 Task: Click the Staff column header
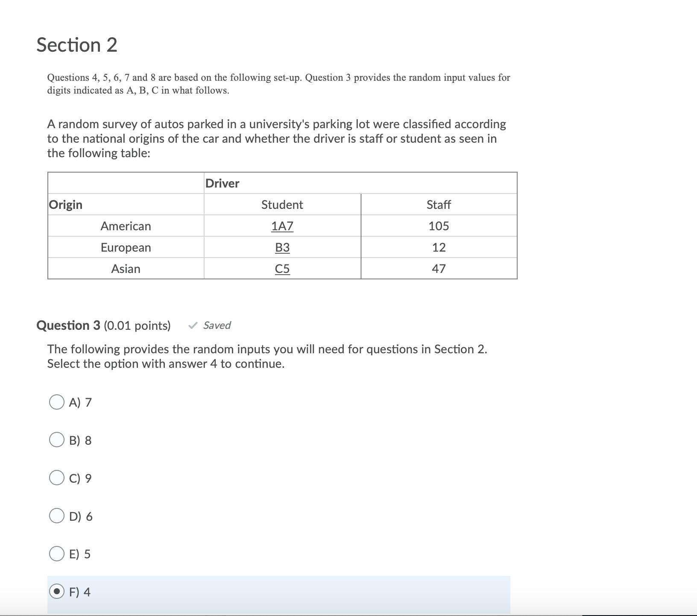tap(438, 205)
